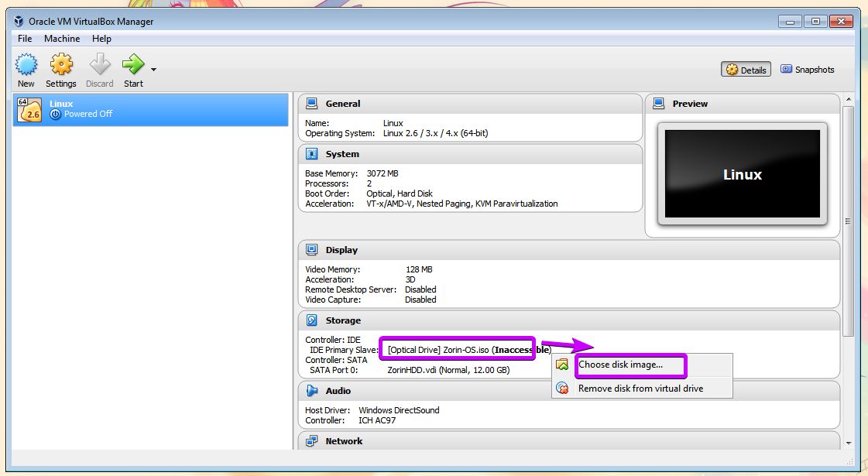Click the Network section icon
This screenshot has height=476, width=868.
(312, 441)
